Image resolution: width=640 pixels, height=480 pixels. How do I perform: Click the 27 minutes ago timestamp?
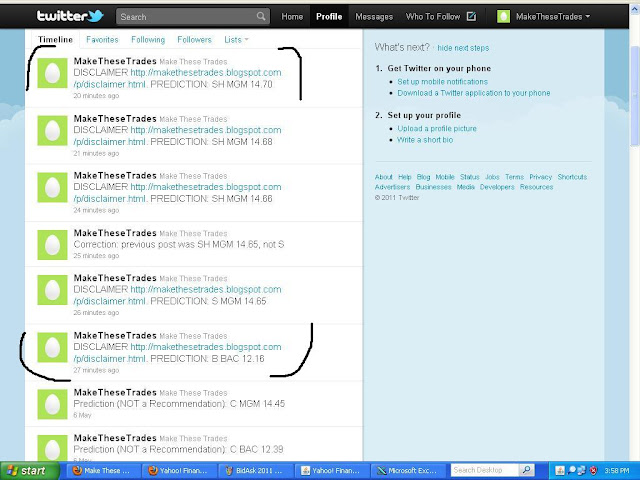(x=96, y=370)
